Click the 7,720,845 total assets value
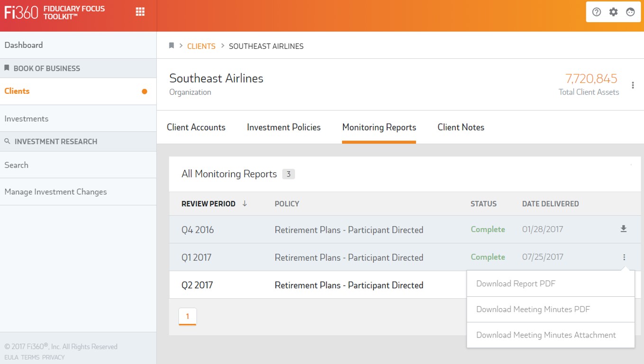Image resolution: width=644 pixels, height=364 pixels. (591, 79)
